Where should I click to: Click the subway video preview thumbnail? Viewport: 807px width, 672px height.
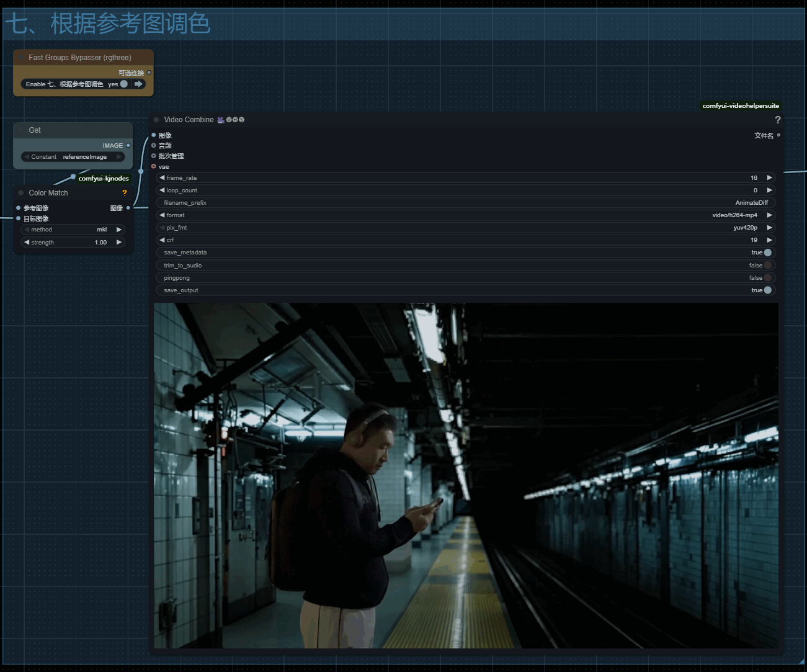pyautogui.click(x=466, y=475)
